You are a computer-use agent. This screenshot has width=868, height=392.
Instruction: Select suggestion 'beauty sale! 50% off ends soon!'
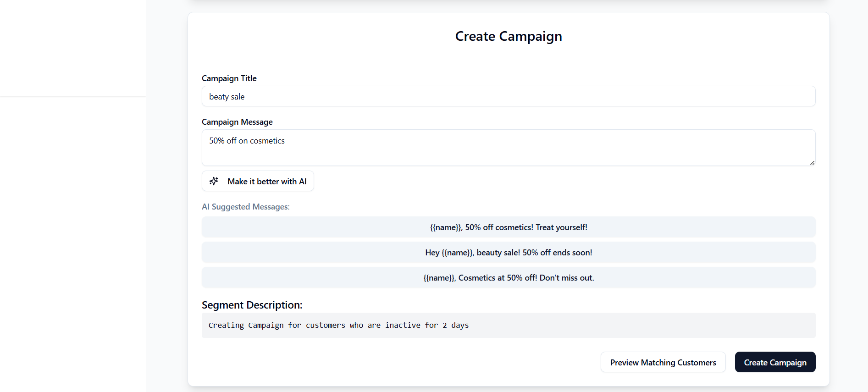[509, 252]
